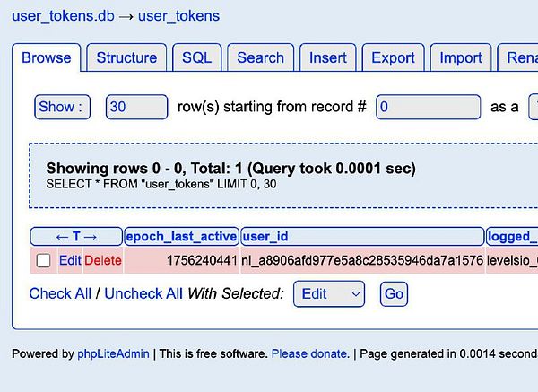
Task: Click the Show : button
Action: [x=63, y=107]
